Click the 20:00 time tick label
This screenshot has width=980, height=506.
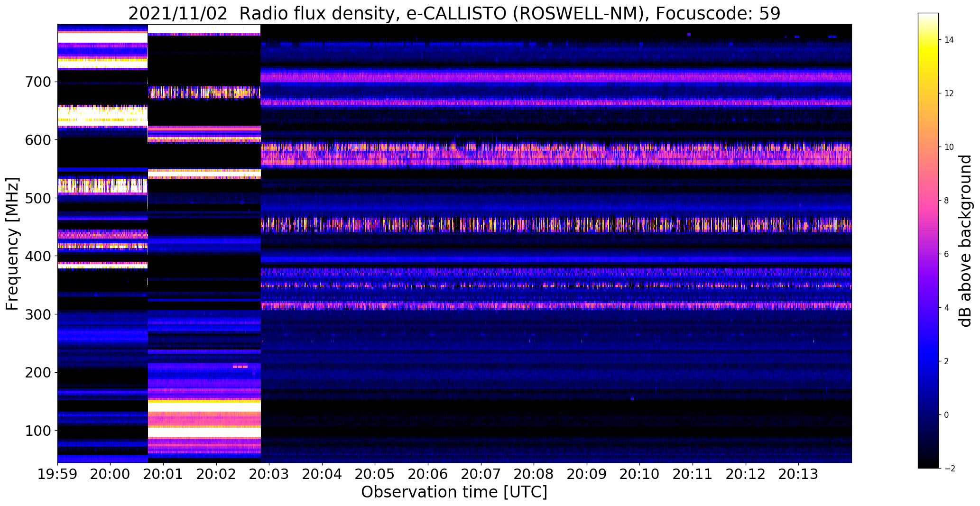pos(111,474)
